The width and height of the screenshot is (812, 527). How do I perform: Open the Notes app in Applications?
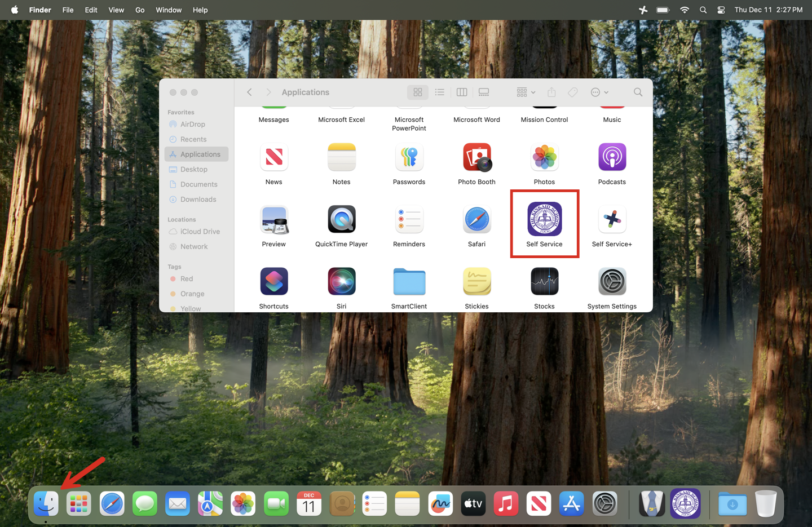[x=342, y=157]
